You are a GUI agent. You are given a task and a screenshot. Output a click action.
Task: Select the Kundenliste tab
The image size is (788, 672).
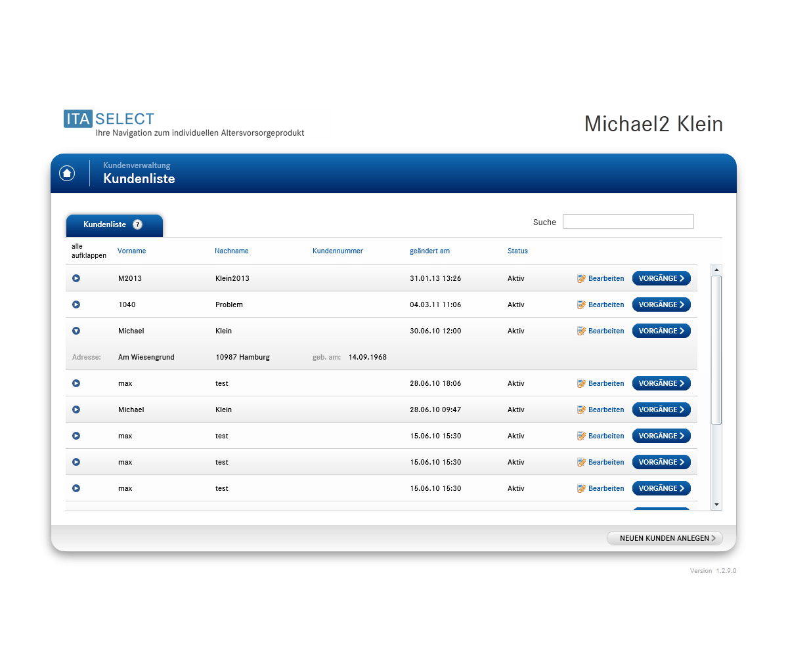tap(105, 224)
